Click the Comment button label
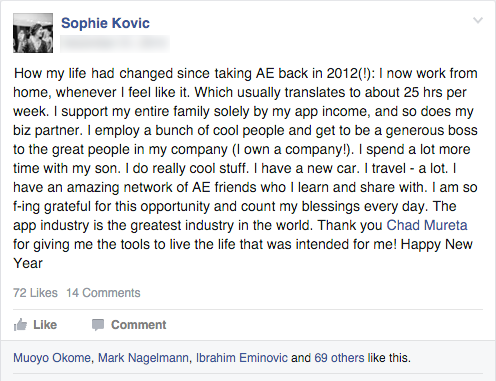 coord(138,325)
